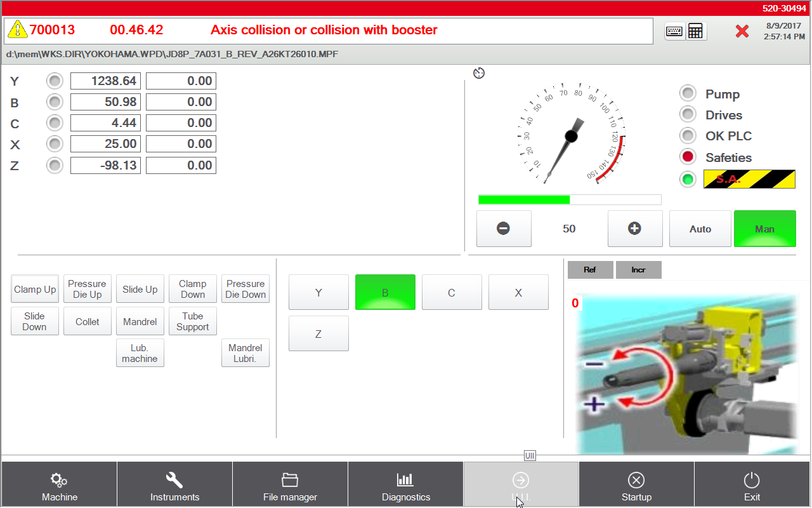Open the on-screen keyboard icon

[x=674, y=31]
